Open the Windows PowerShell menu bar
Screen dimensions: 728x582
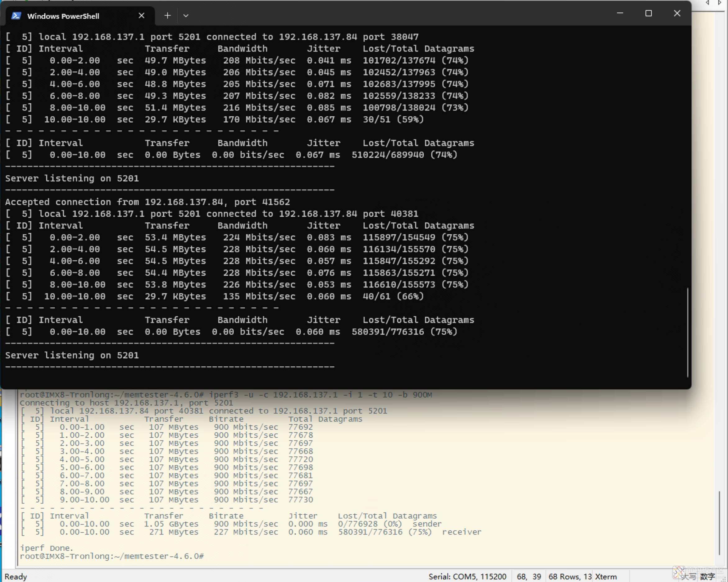click(187, 16)
